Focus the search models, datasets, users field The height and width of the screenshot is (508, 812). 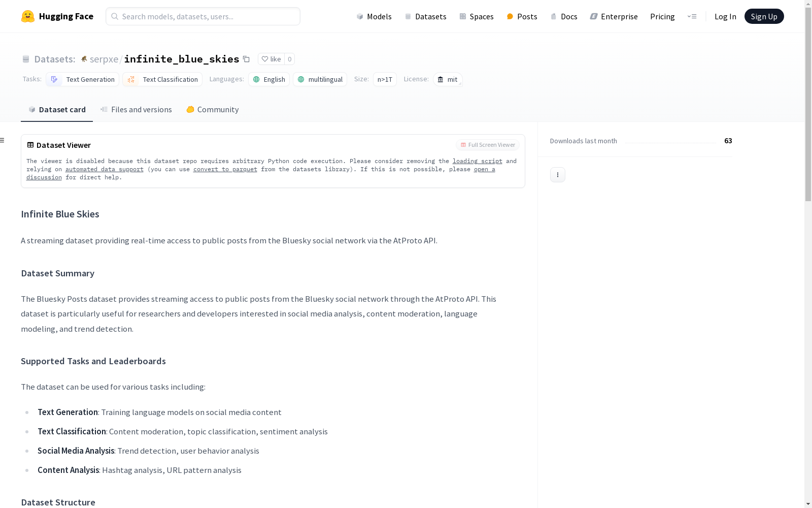tap(203, 16)
